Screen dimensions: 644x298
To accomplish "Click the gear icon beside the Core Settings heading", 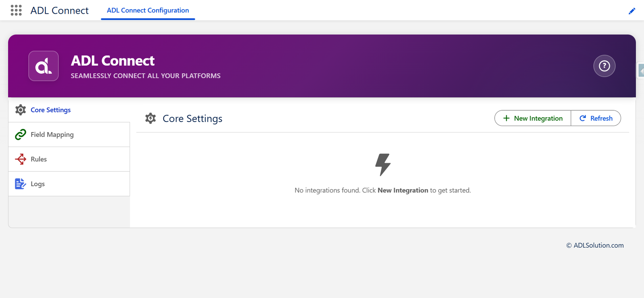I will [151, 118].
